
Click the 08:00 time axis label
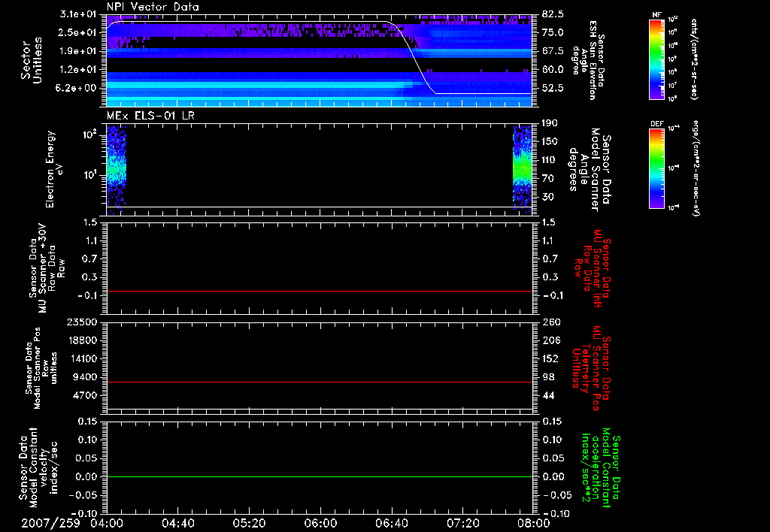[534, 523]
